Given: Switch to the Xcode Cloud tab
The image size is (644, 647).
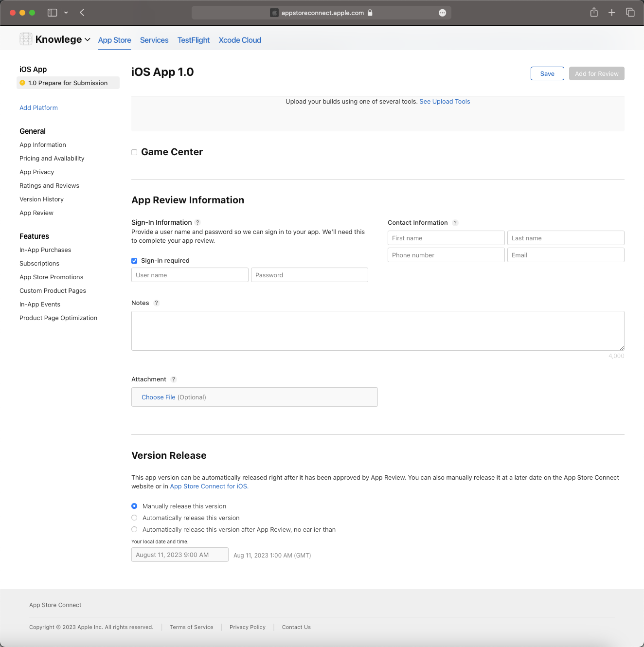Looking at the screenshot, I should (x=240, y=40).
